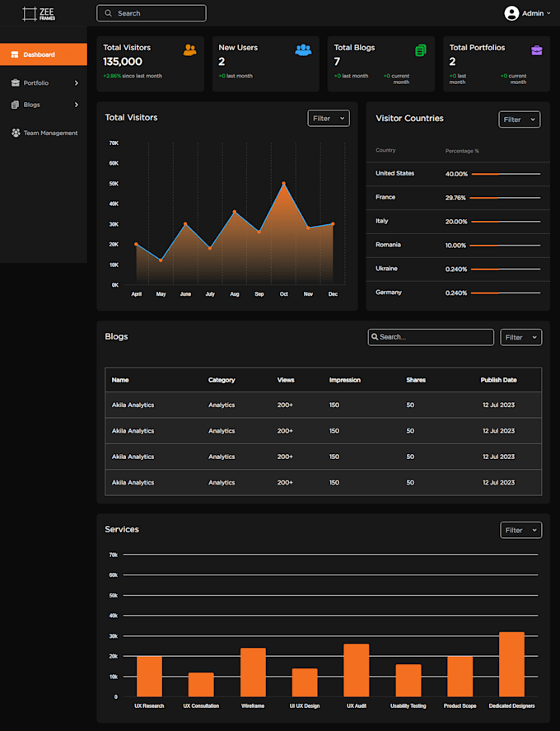Click the 'Percentage %' column label
This screenshot has width=560, height=731.
(x=462, y=151)
